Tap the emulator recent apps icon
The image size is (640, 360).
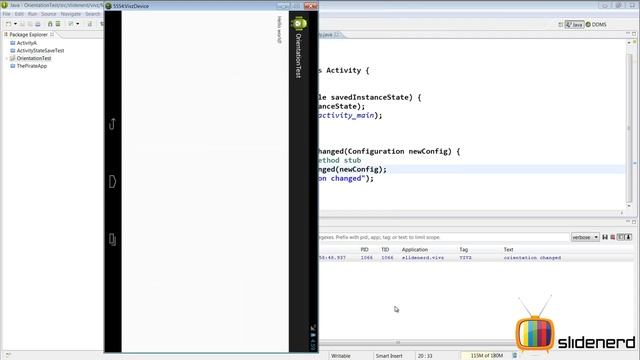coord(113,239)
